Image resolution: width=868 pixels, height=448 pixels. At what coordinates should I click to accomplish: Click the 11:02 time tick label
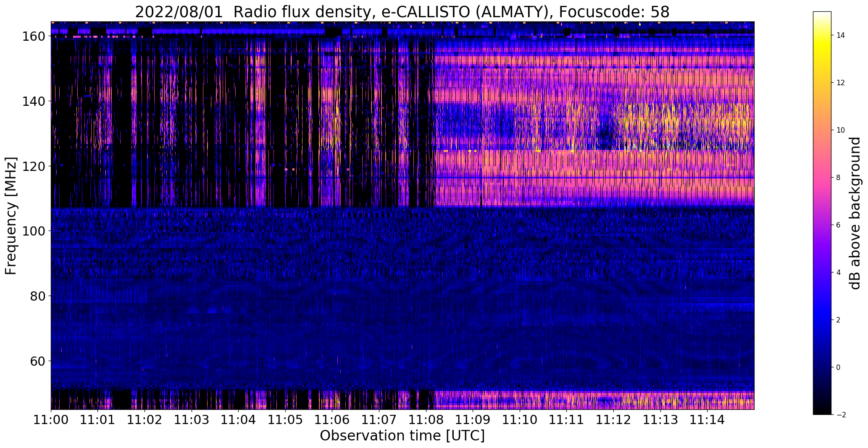145,419
